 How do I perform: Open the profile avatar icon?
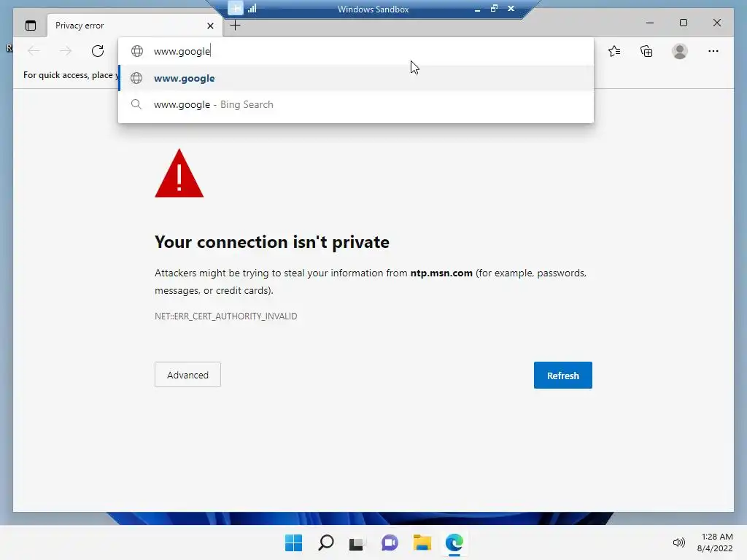tap(680, 51)
